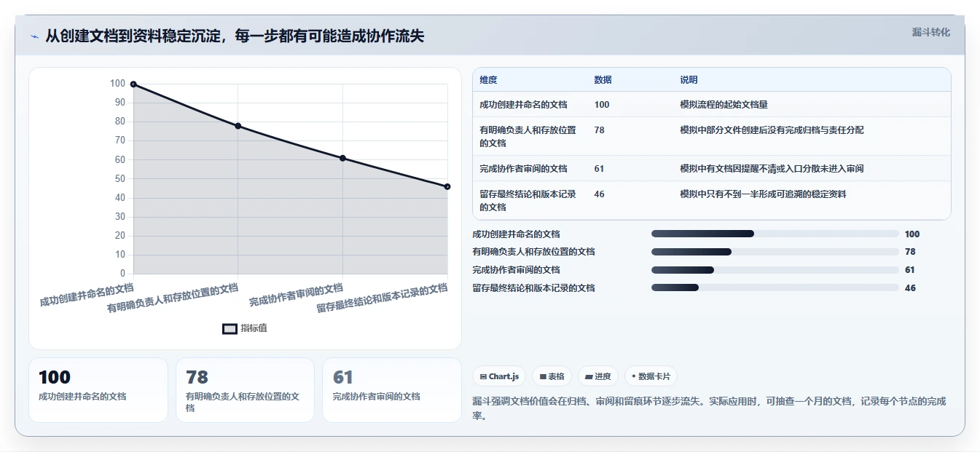980x452 pixels.
Task: Click the progress bar for 完成协作者审阅的文档
Action: tap(775, 270)
